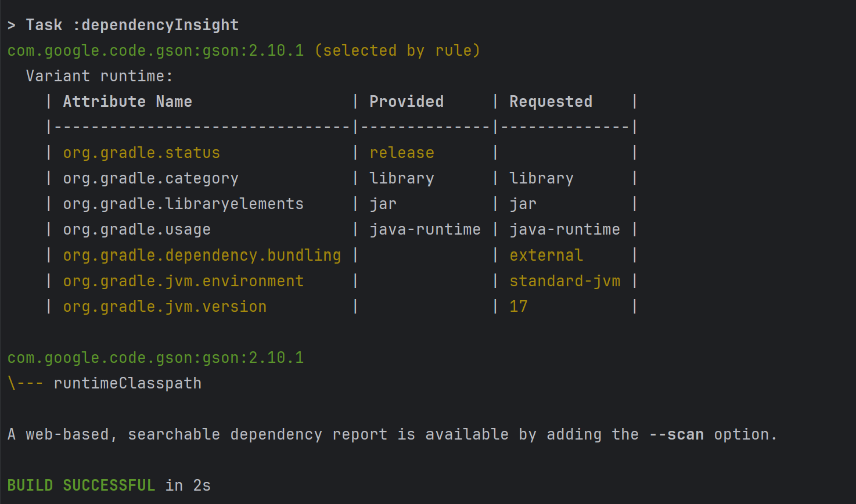Image resolution: width=856 pixels, height=504 pixels.
Task: Click the 'standard-jvm' requested value
Action: point(564,280)
